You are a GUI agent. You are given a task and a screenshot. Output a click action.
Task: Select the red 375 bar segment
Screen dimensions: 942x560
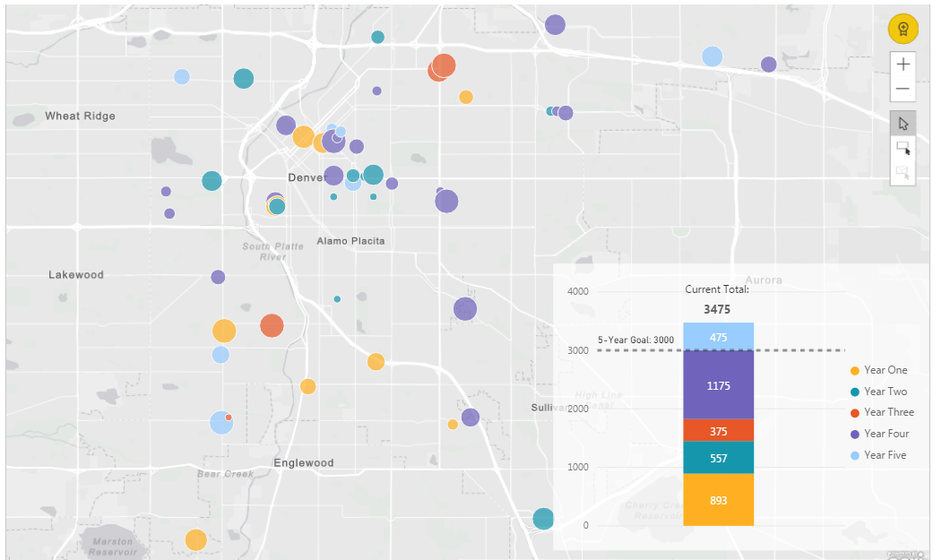coord(719,430)
